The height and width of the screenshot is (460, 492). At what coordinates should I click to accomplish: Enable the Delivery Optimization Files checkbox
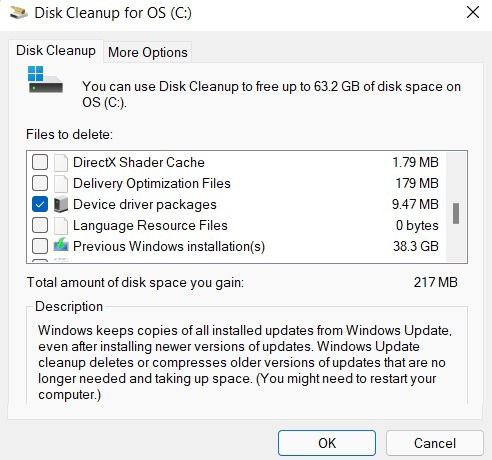coord(40,184)
